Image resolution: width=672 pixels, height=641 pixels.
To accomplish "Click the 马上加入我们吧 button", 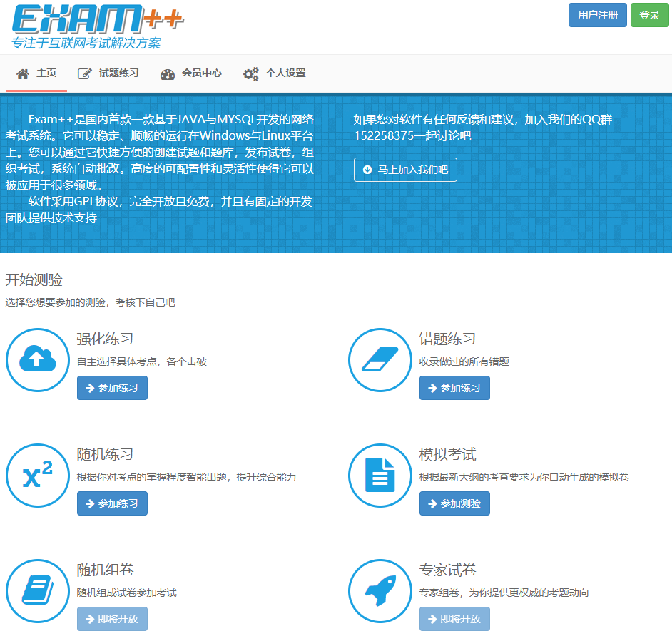I will coord(405,170).
